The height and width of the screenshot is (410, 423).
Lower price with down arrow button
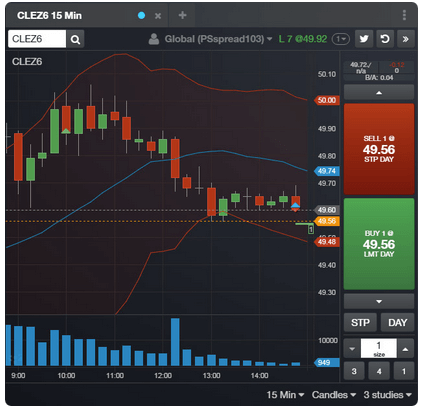(379, 301)
